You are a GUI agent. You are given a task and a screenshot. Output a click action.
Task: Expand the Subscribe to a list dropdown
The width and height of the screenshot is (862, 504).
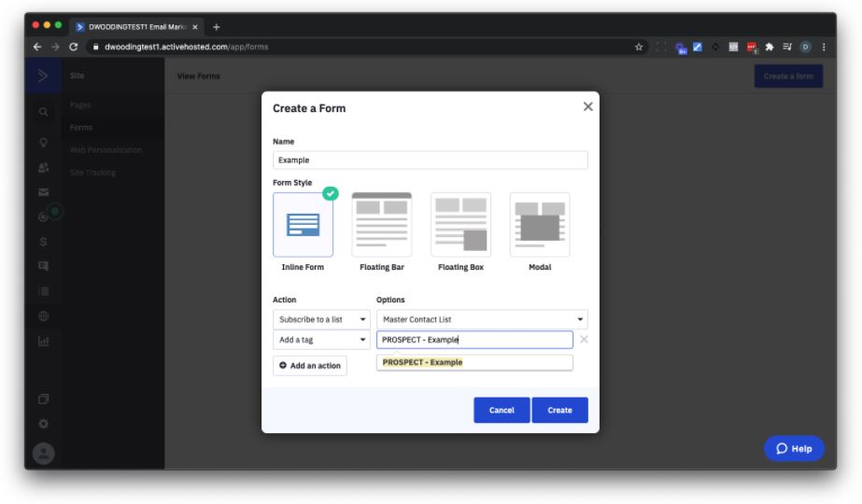click(322, 319)
